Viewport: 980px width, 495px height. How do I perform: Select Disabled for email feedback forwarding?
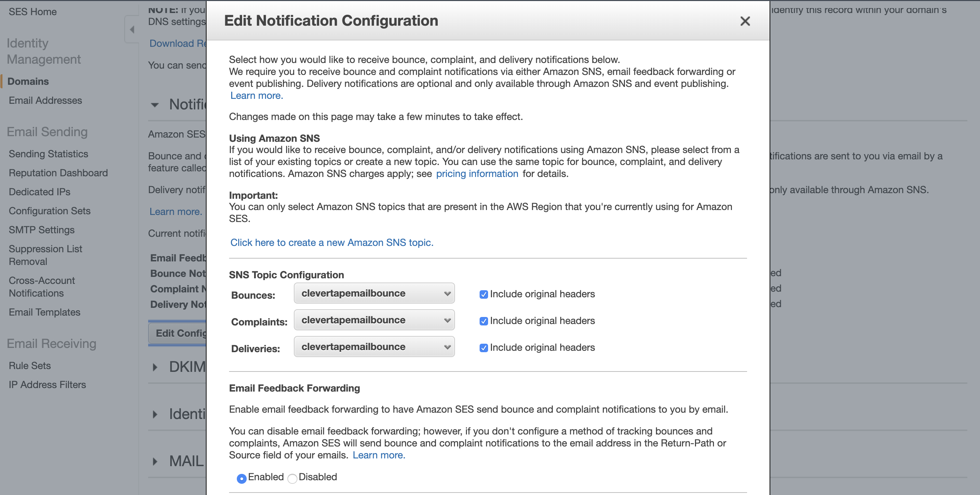click(292, 478)
